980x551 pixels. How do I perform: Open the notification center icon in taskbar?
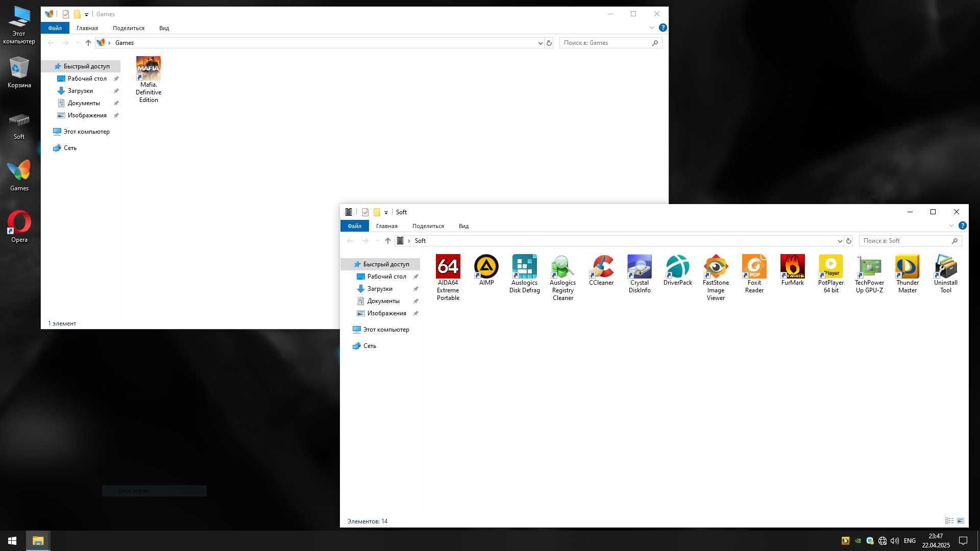coord(963,541)
